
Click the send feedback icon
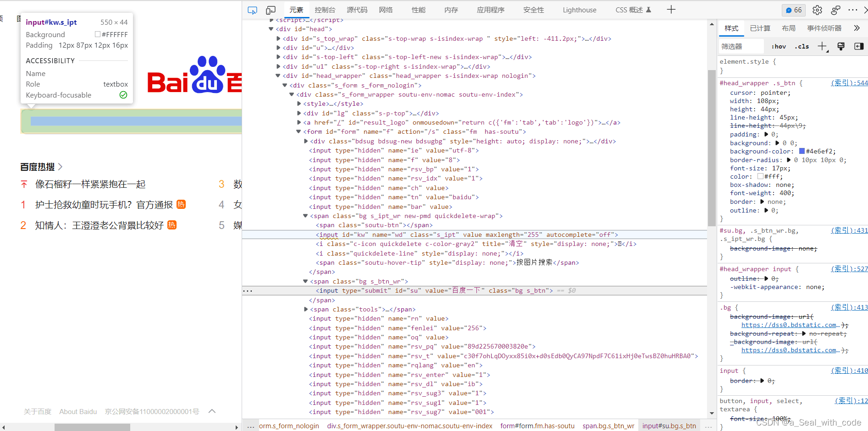pos(835,10)
